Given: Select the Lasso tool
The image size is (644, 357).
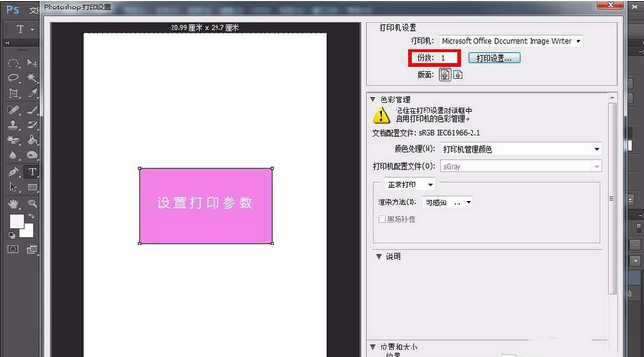Looking at the screenshot, I should tap(13, 78).
